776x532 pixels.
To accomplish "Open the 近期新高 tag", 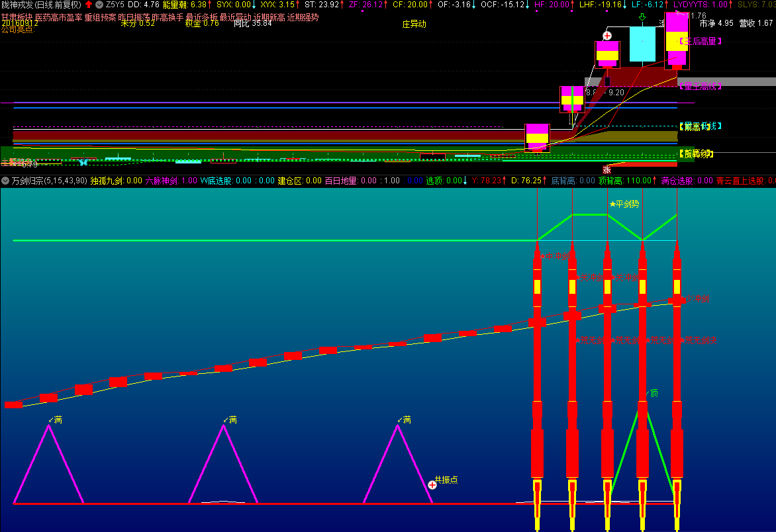I will pos(269,17).
